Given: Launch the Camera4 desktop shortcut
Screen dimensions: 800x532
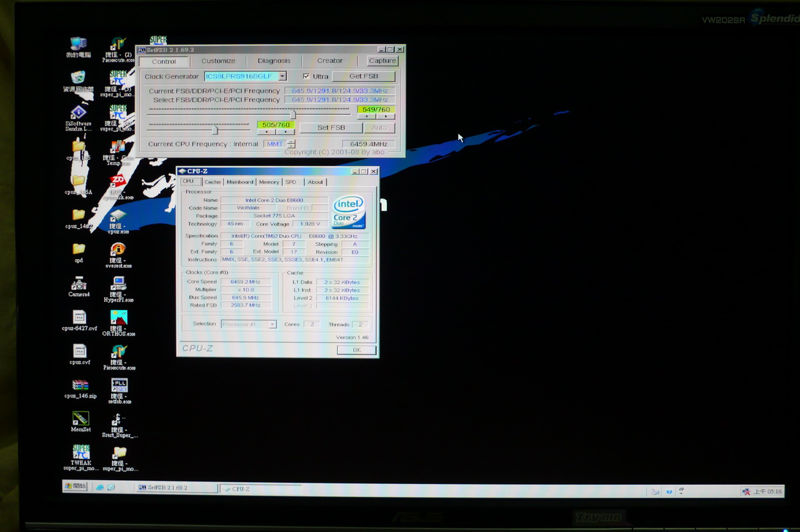Looking at the screenshot, I should (x=79, y=287).
